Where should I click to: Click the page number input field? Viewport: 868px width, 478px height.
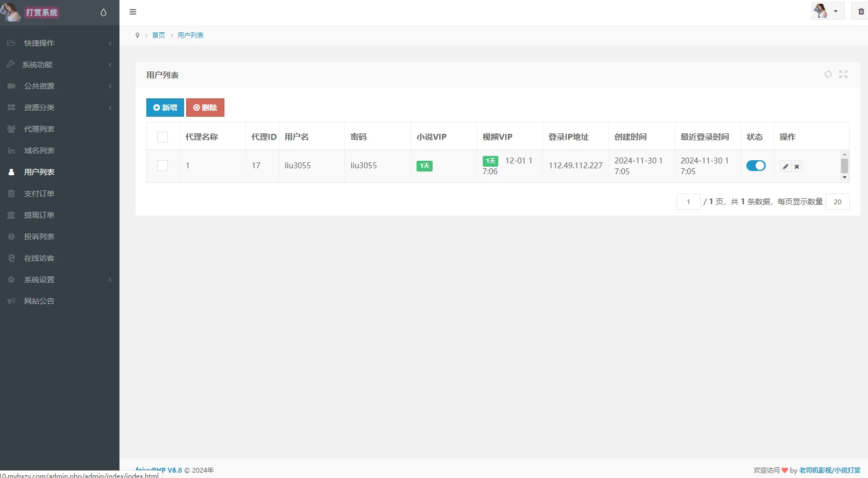688,202
